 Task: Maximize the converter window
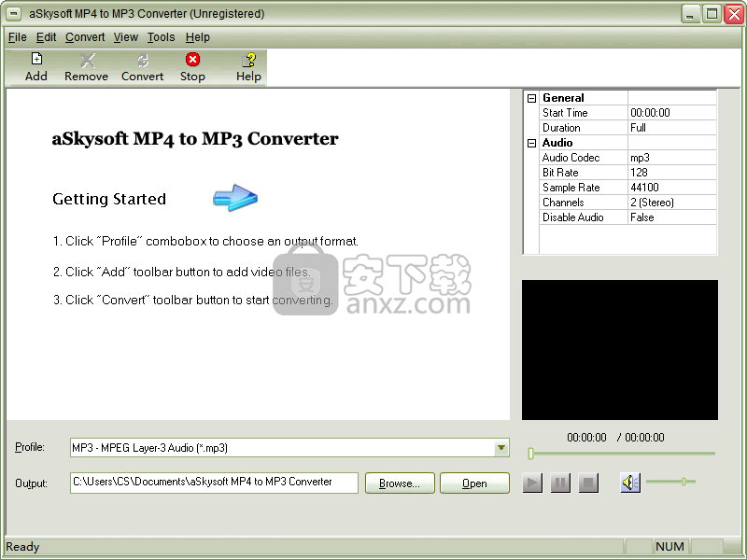coord(712,14)
